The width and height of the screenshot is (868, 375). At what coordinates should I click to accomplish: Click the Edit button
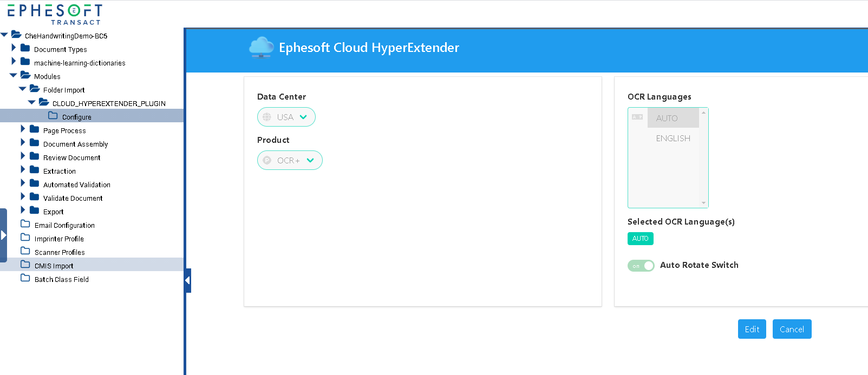pos(752,329)
